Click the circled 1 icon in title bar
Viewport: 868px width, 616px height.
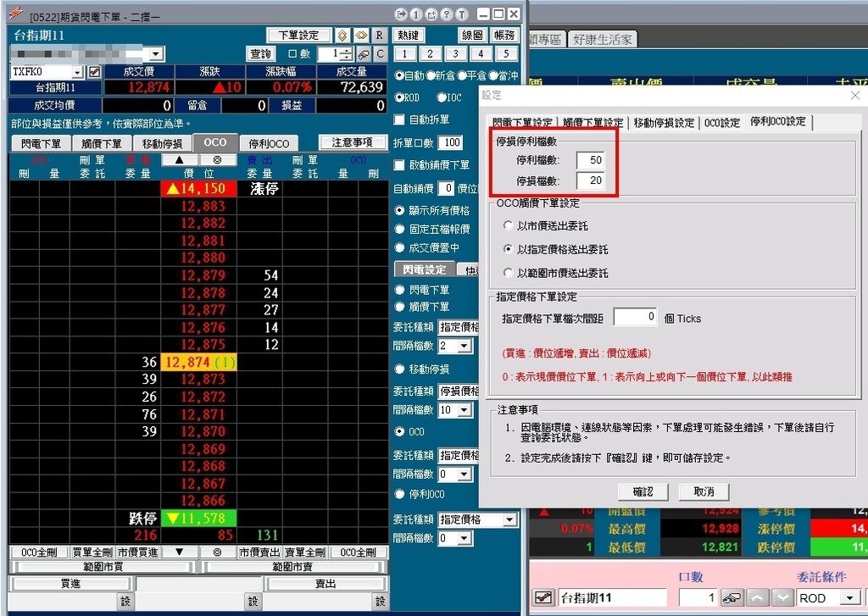(x=416, y=14)
